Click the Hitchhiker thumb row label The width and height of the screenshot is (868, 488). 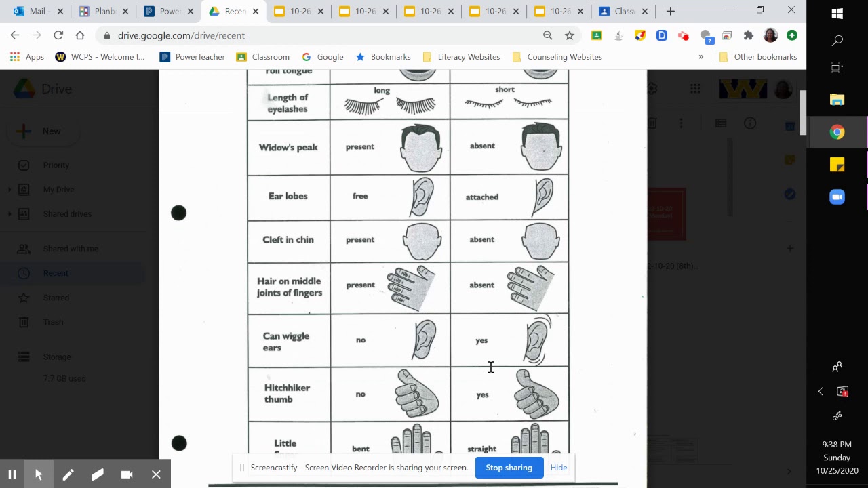pos(288,394)
